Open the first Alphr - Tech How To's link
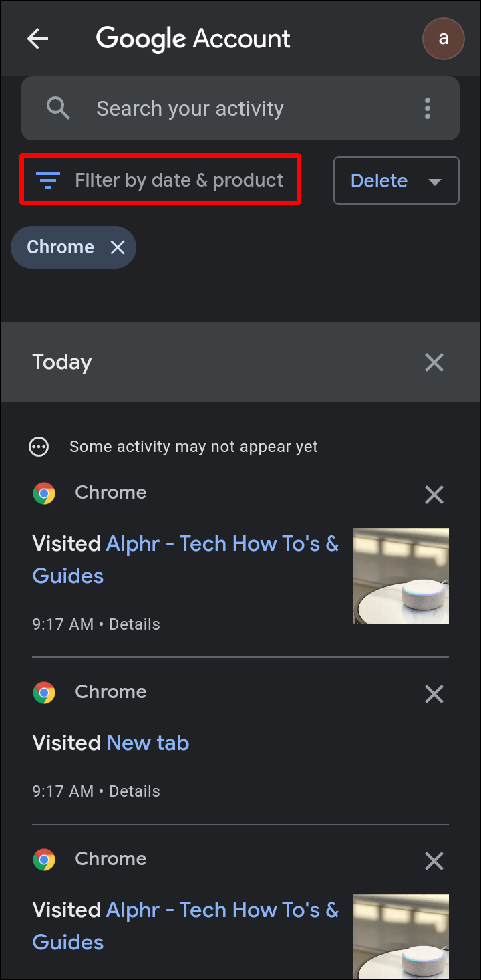The width and height of the screenshot is (481, 980). click(x=222, y=544)
